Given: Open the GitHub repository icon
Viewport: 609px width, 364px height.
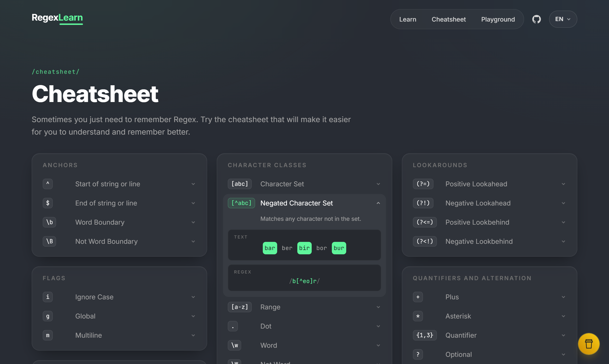Looking at the screenshot, I should pyautogui.click(x=536, y=19).
